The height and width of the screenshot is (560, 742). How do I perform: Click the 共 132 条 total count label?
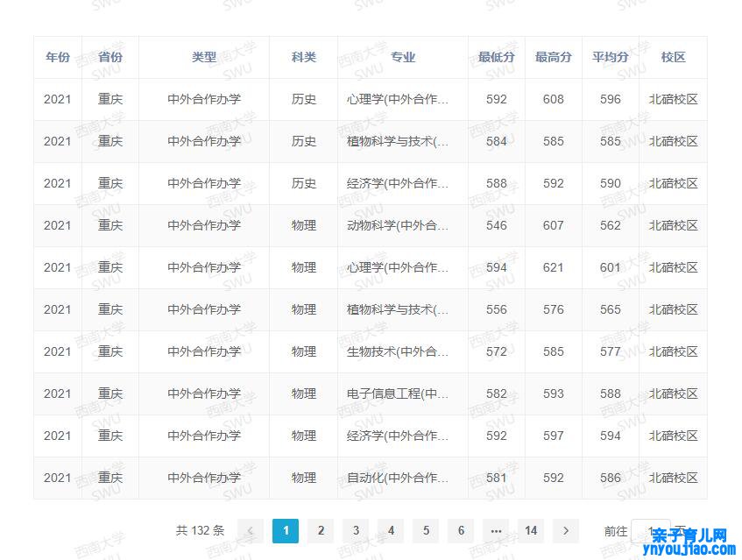tap(200, 530)
